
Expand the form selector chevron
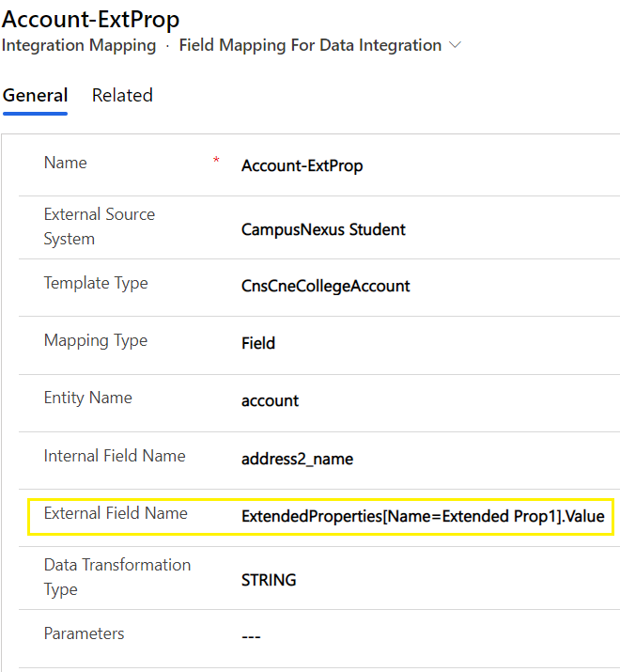tap(456, 45)
